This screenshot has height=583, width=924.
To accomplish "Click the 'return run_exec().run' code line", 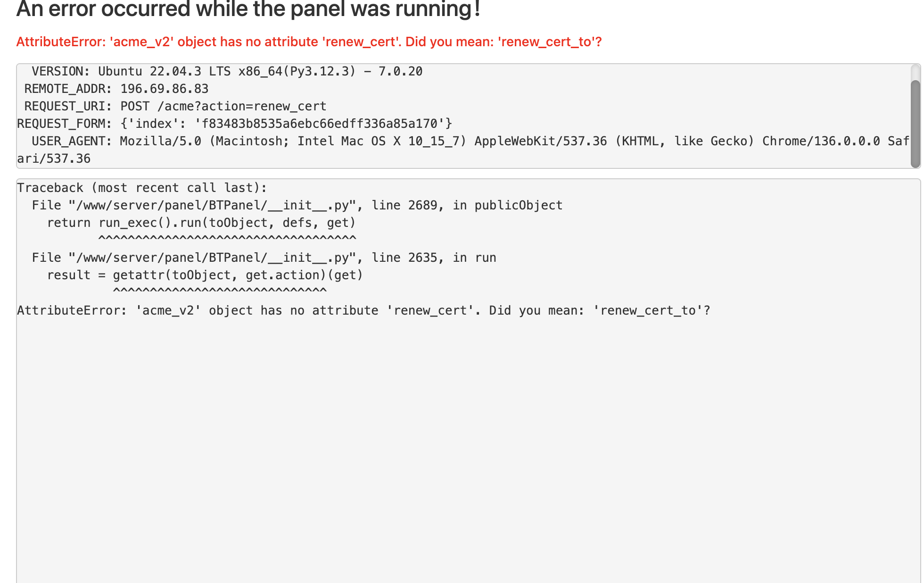I will [201, 223].
